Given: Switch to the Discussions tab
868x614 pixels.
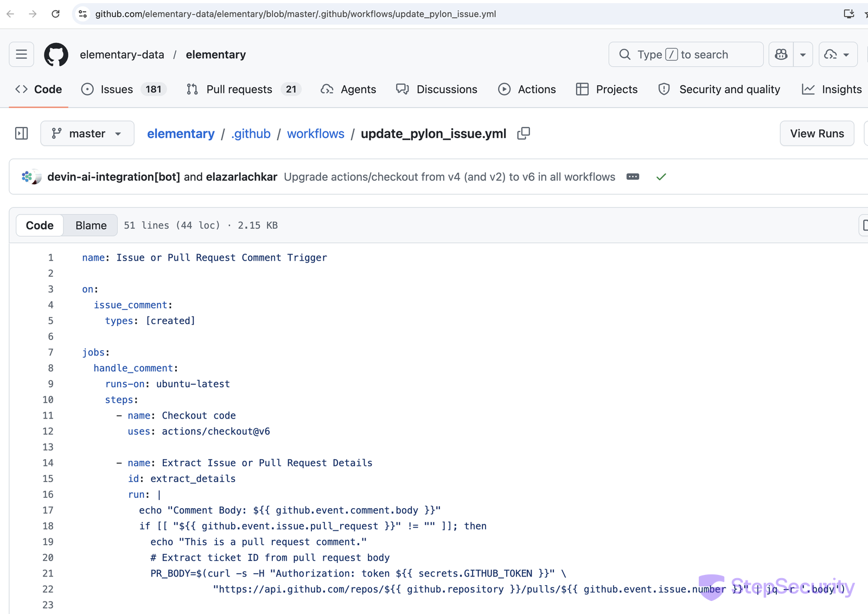Looking at the screenshot, I should point(437,89).
